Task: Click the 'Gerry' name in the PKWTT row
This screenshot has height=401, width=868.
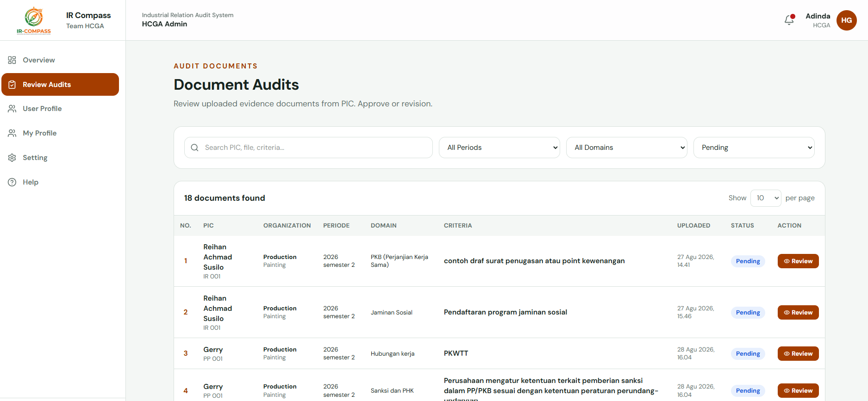Action: point(213,350)
